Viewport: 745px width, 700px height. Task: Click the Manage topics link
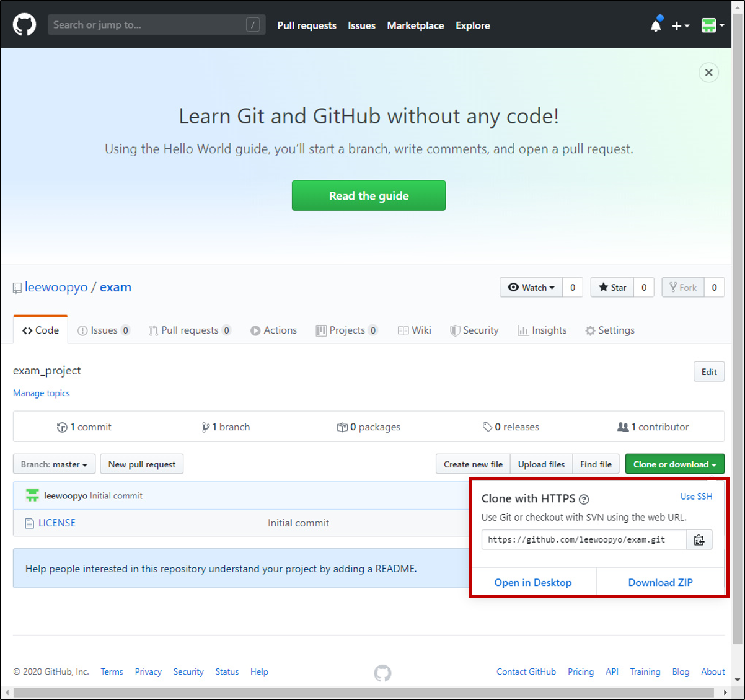pos(42,393)
